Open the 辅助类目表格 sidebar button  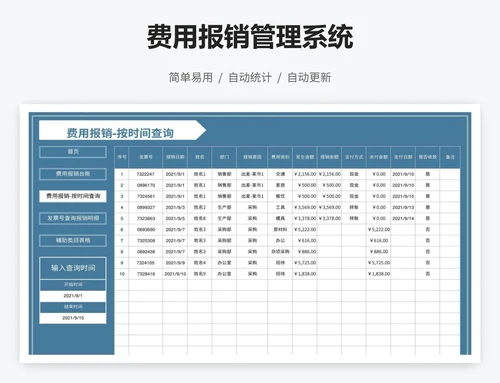(x=73, y=240)
